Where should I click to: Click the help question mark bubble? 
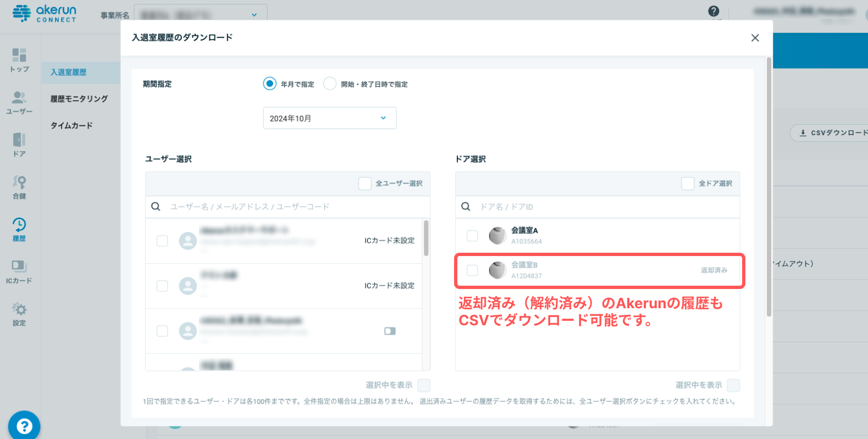[x=24, y=426]
